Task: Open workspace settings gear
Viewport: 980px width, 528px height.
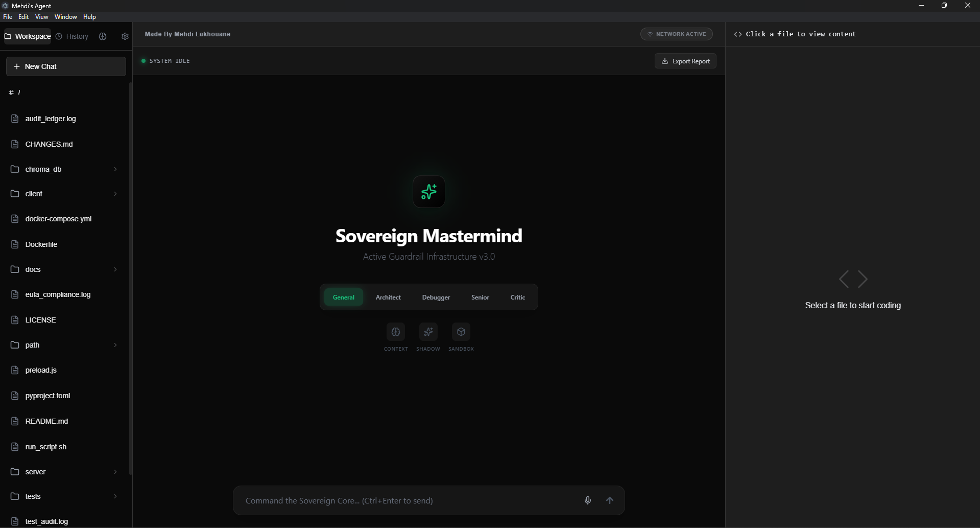Action: coord(125,36)
